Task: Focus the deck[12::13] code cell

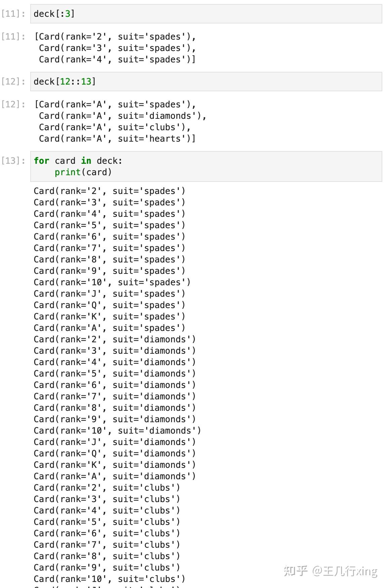Action: (206, 82)
